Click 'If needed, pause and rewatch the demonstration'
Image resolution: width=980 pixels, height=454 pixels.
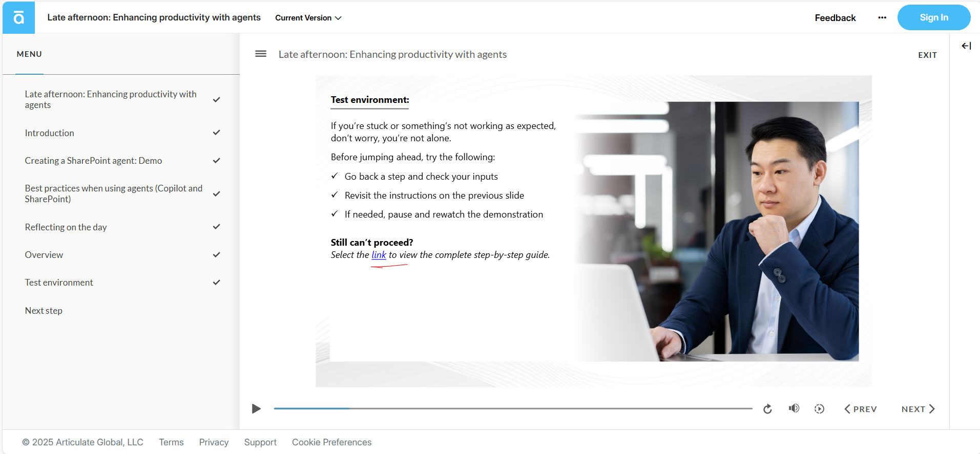[x=444, y=214]
